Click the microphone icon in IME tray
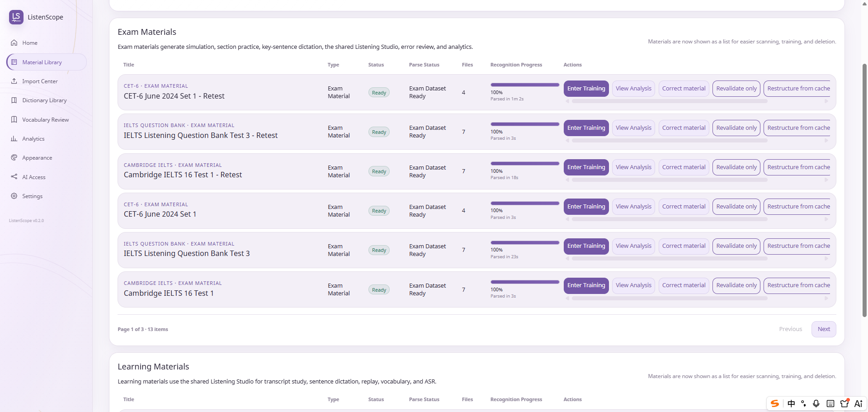 [816, 403]
